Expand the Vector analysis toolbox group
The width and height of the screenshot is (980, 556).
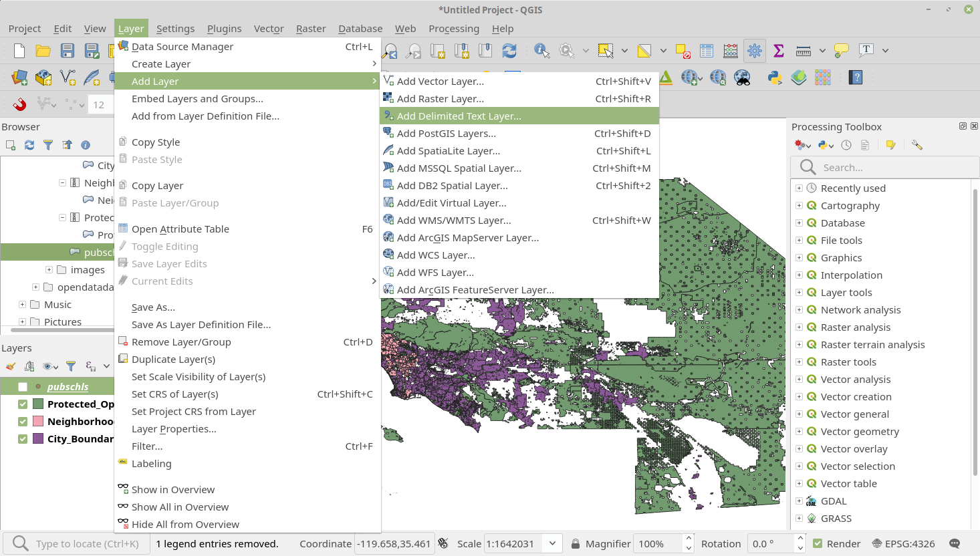pyautogui.click(x=799, y=380)
